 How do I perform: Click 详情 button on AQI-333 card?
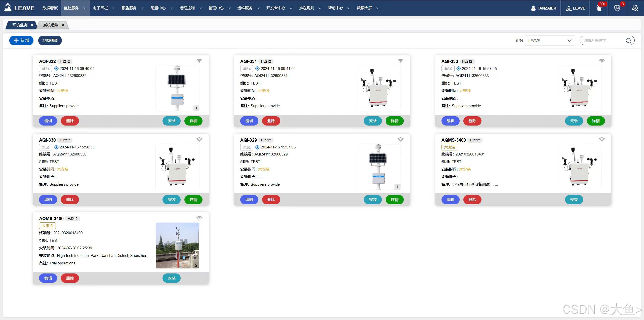pos(595,121)
